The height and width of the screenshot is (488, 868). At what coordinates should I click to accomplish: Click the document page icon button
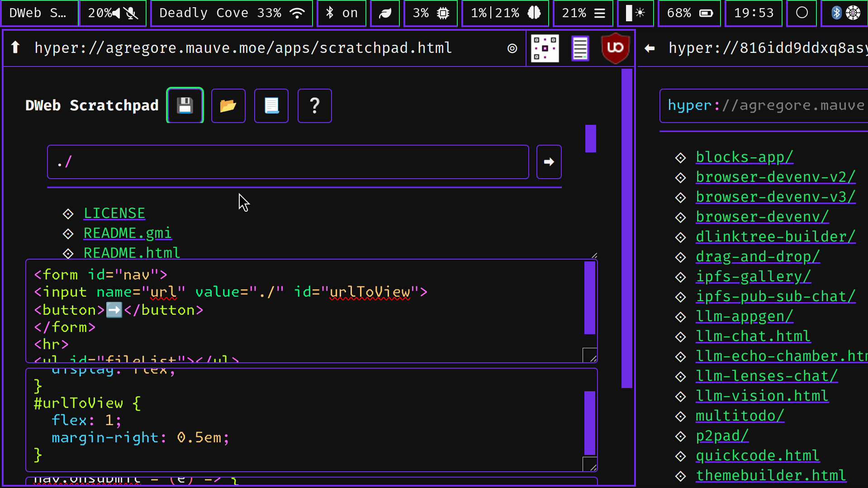click(271, 106)
